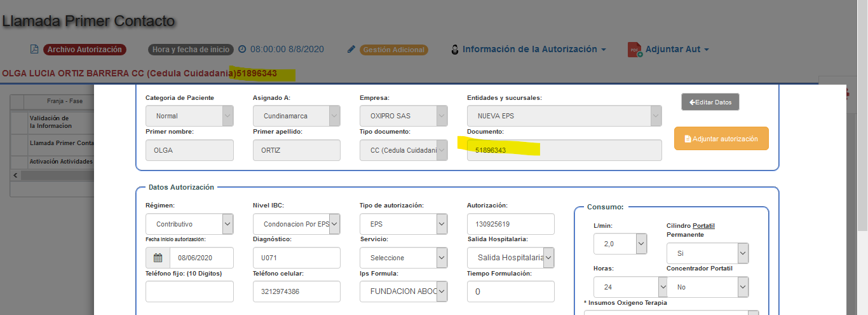
Task: Expand the Adjuntar Aut dropdown menu
Action: coord(677,49)
